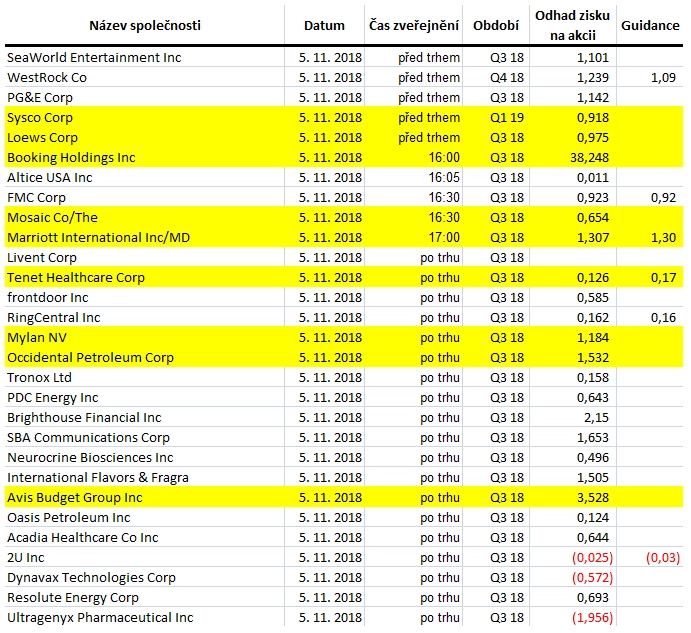Select the Neurocrine Biosciences Inc cell
This screenshot has height=633, width=691.
tap(145, 458)
